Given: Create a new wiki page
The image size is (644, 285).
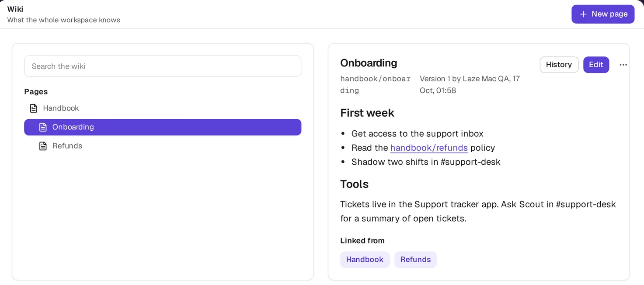Looking at the screenshot, I should [x=603, y=14].
